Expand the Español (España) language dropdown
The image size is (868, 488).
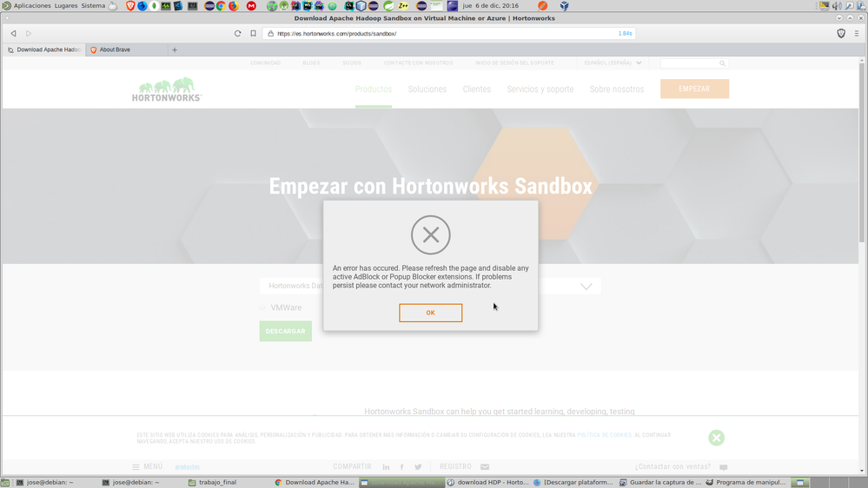[x=613, y=63]
